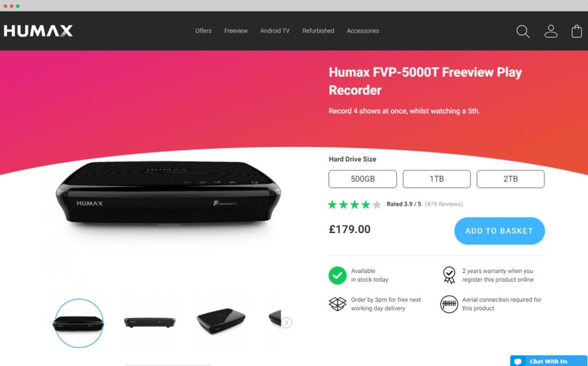Viewport: 588px width, 366px height.
Task: Open the Chat With Us widget
Action: (548, 361)
